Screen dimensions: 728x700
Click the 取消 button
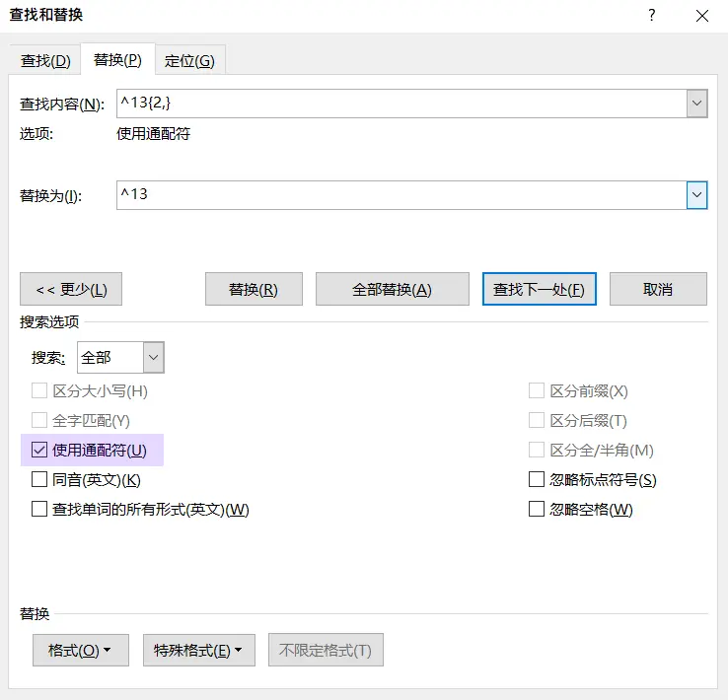pyautogui.click(x=658, y=289)
